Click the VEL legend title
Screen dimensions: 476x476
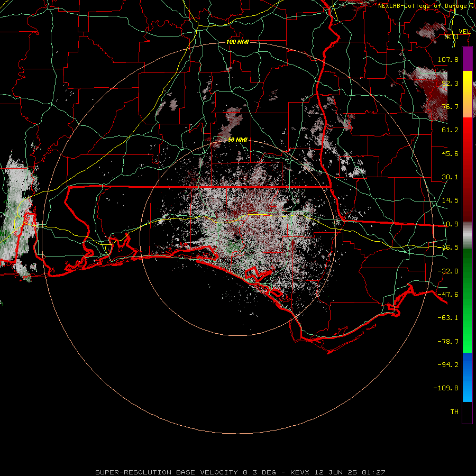pyautogui.click(x=464, y=32)
